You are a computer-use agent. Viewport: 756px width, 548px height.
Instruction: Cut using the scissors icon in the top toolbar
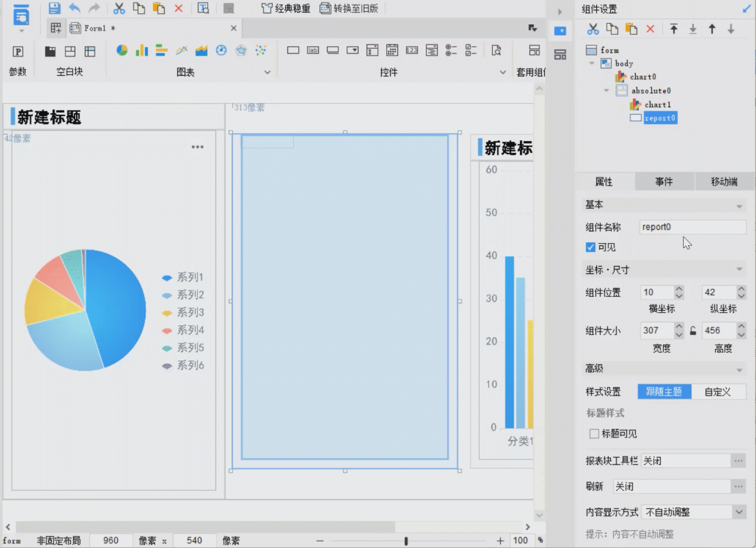tap(119, 8)
